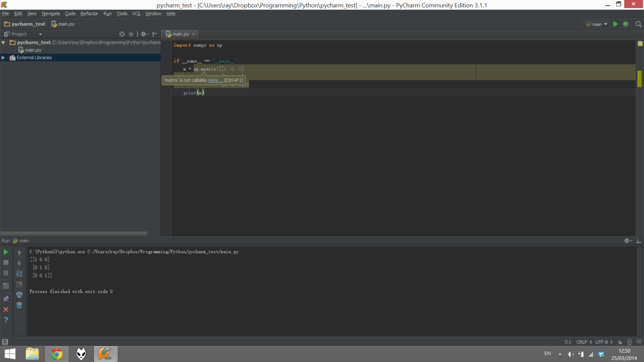Open the main run configuration dropdown
Image resolution: width=644 pixels, height=362 pixels.
597,24
